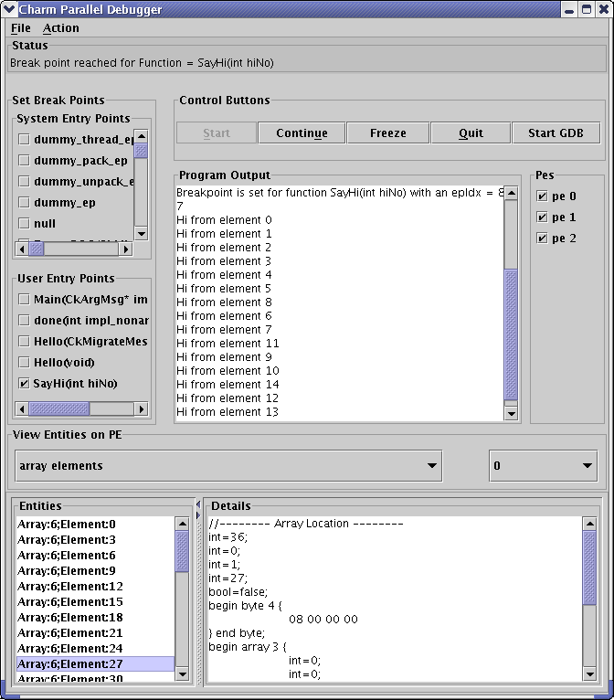Click the Freeze button
Viewport: 614px width, 700px height.
(387, 133)
